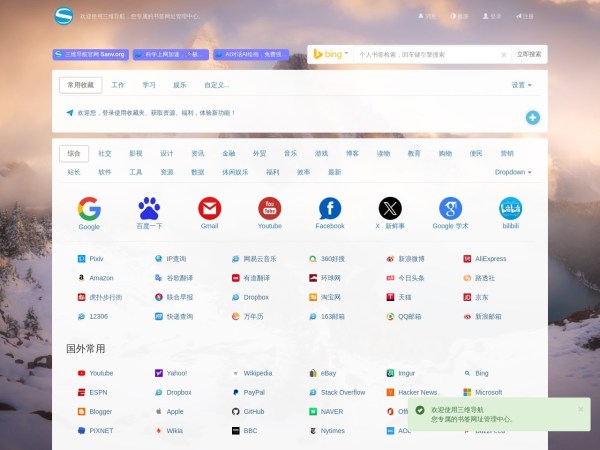The image size is (600, 450).
Task: Click the blue plus add-bookmark icon
Action: pyautogui.click(x=532, y=118)
